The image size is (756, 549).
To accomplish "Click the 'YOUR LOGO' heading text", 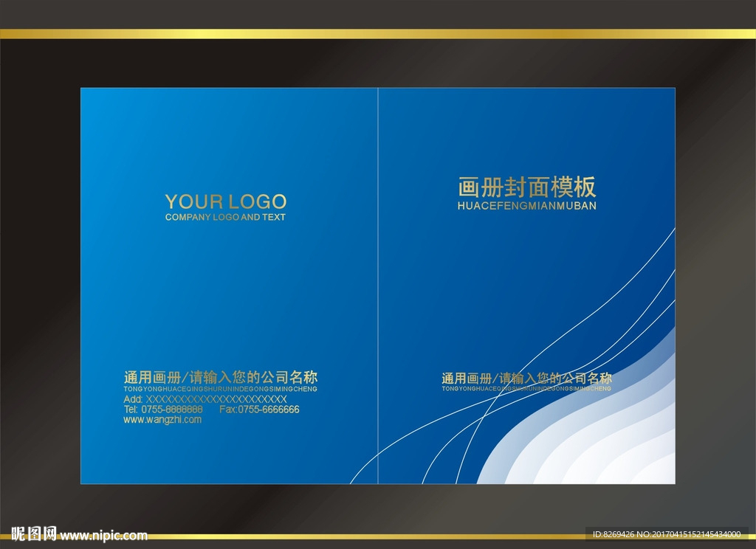I will click(x=226, y=201).
